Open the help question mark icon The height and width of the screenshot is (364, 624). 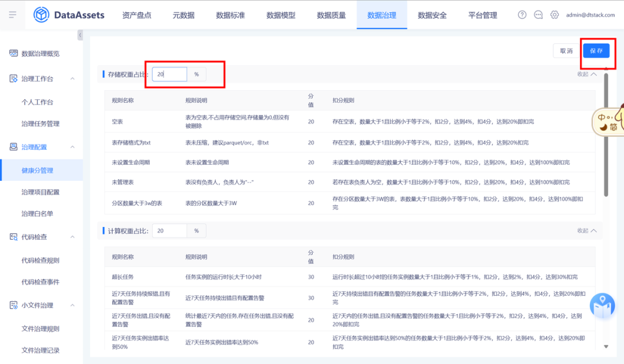[x=522, y=15]
